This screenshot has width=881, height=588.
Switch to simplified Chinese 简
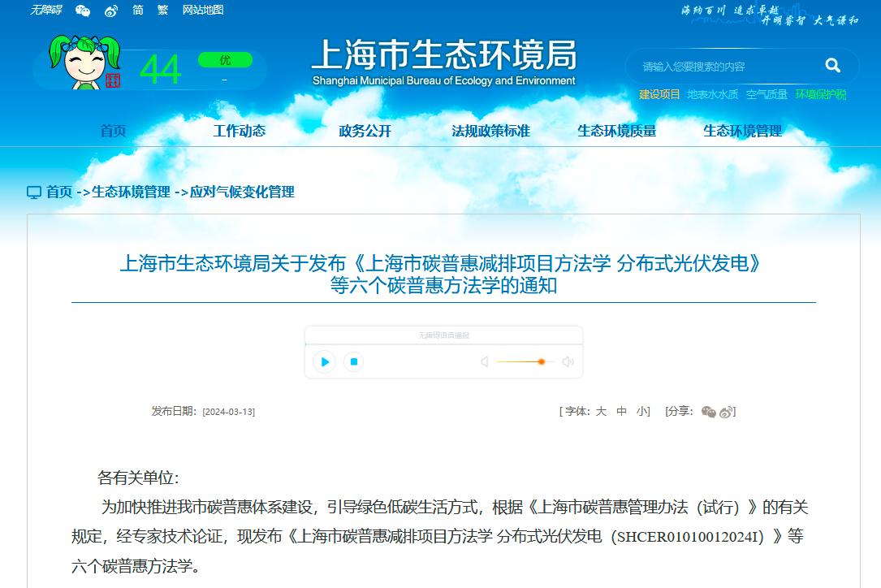click(138, 10)
